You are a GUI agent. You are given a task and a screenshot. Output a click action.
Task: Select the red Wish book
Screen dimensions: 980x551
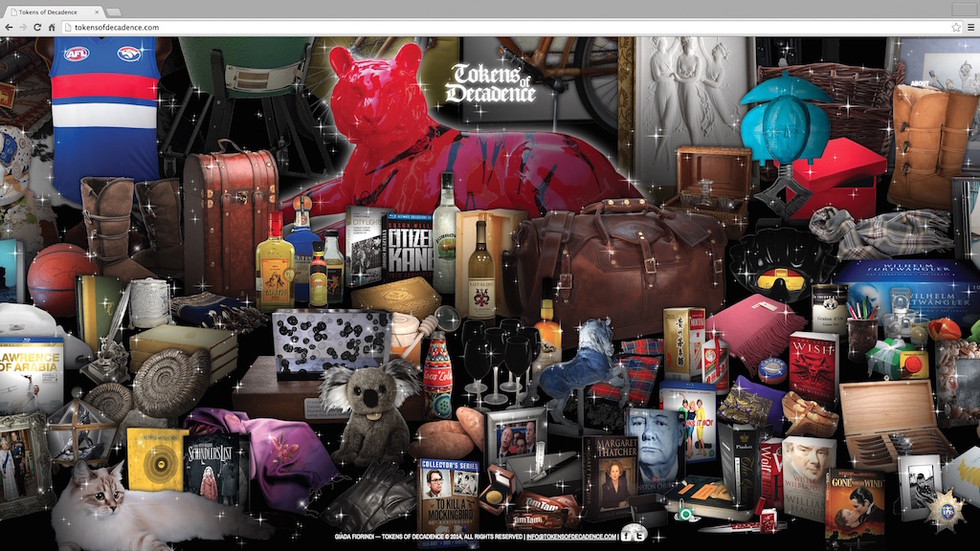813,368
